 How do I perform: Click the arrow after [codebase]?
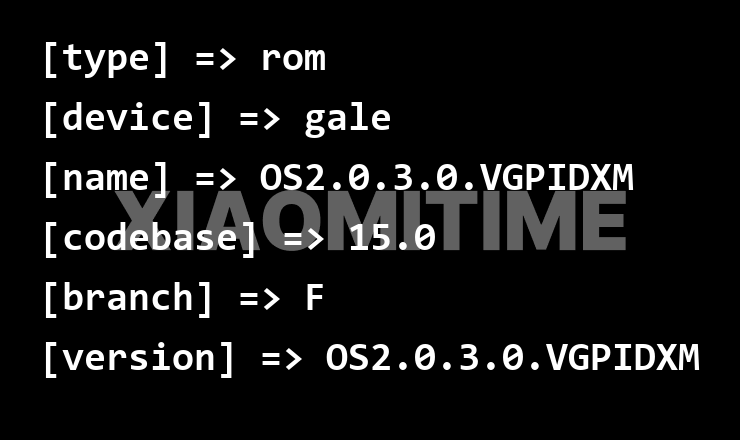coord(303,239)
